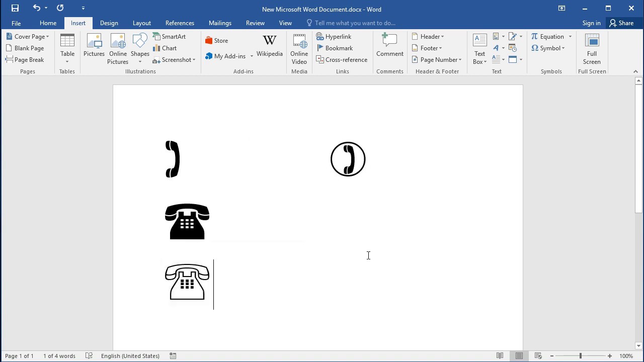Switch to Print Layout view

coord(519,356)
